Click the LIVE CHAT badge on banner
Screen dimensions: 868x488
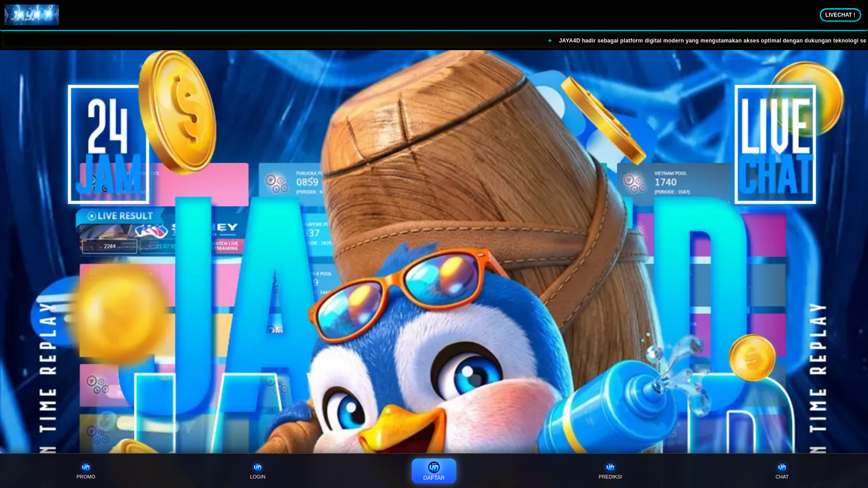(775, 145)
